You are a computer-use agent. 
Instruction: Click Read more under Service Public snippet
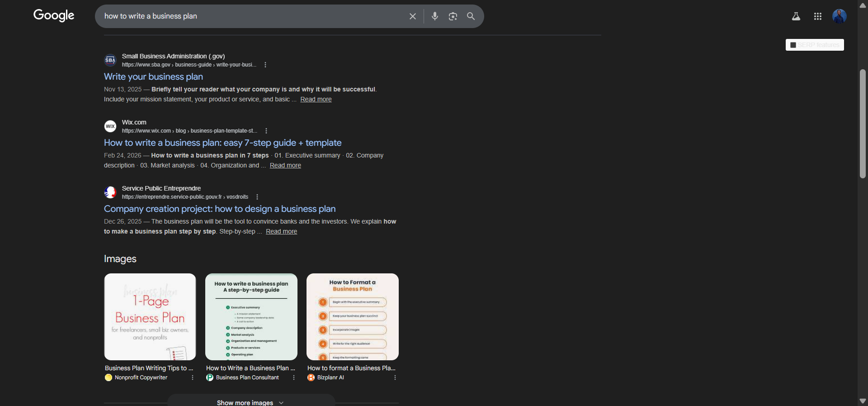(x=281, y=231)
